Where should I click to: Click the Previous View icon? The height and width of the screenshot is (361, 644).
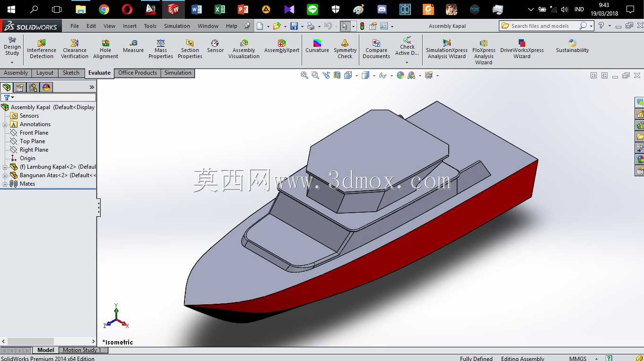[326, 75]
